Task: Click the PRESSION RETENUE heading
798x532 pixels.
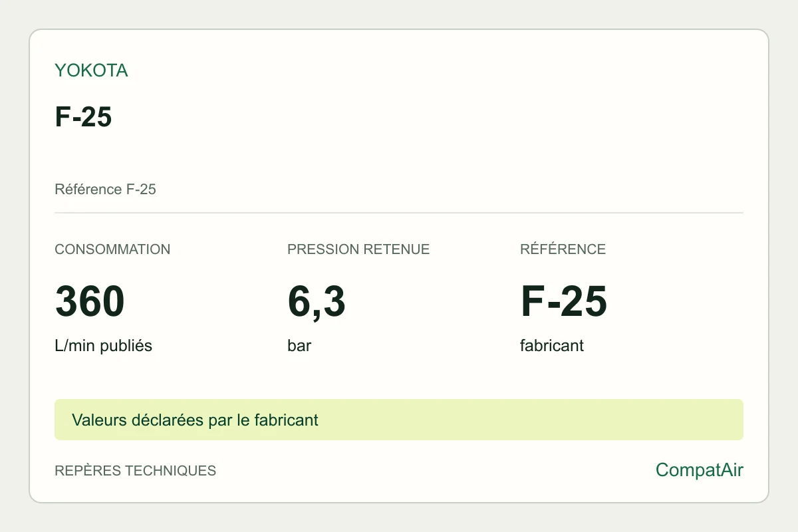Action: click(x=358, y=249)
